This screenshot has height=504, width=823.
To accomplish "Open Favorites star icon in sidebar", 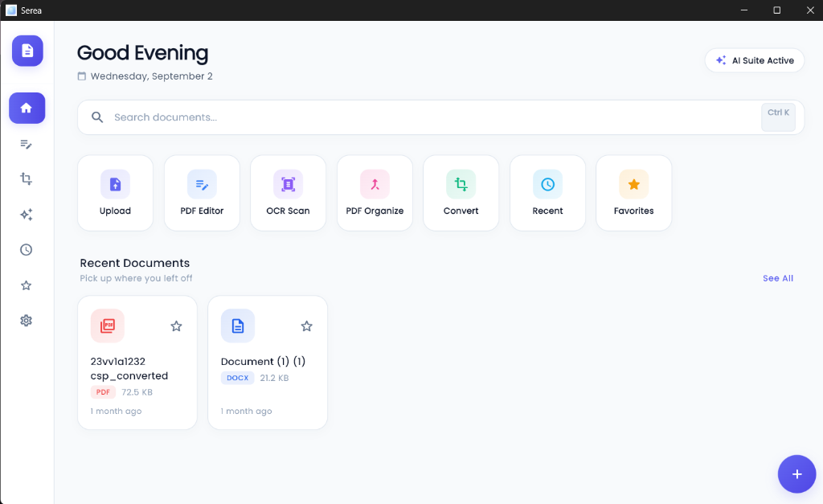I will [x=27, y=285].
